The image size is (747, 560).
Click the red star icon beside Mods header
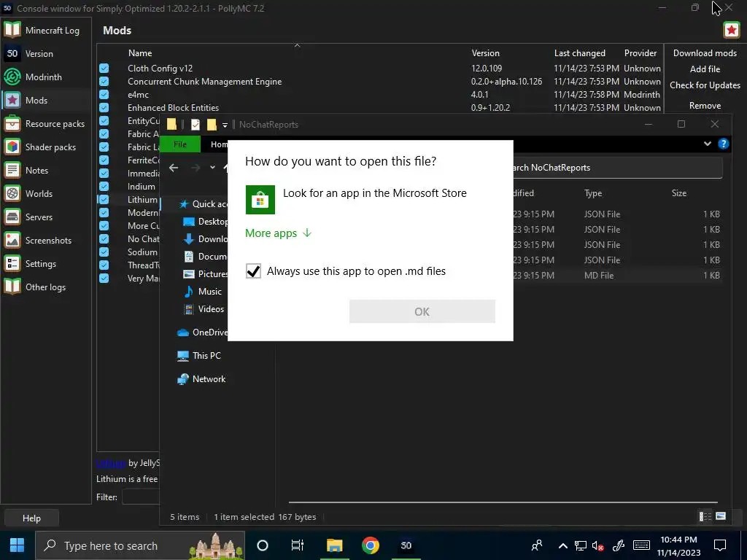point(731,31)
